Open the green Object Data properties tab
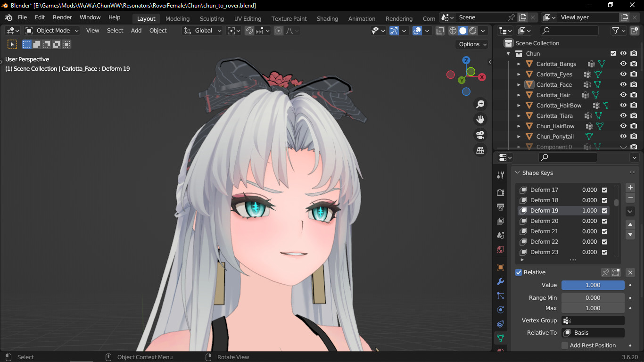 [500, 338]
